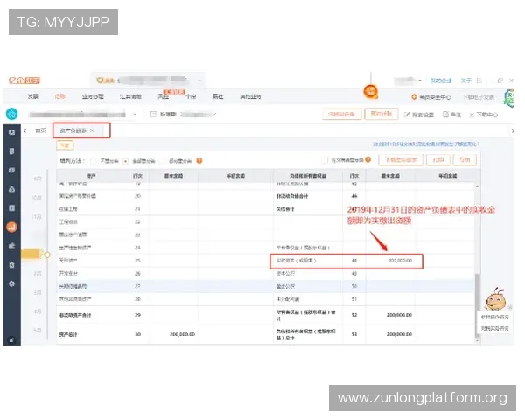
Task: Expand the company name dropdown
Action: coord(135,115)
